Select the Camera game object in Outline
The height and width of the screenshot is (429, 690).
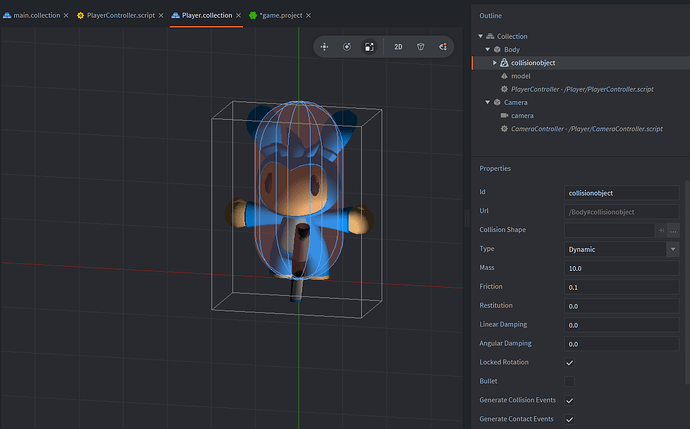(515, 102)
